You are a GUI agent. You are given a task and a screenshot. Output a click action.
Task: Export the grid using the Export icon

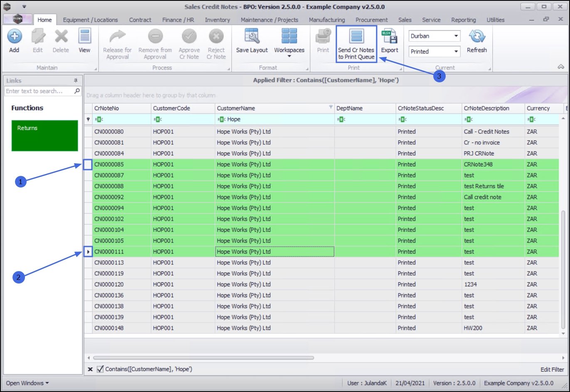coord(390,37)
